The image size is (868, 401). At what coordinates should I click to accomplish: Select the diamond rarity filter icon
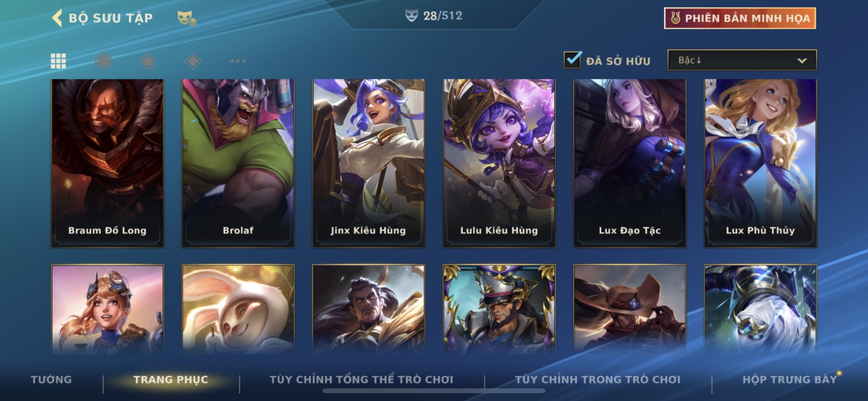click(193, 61)
